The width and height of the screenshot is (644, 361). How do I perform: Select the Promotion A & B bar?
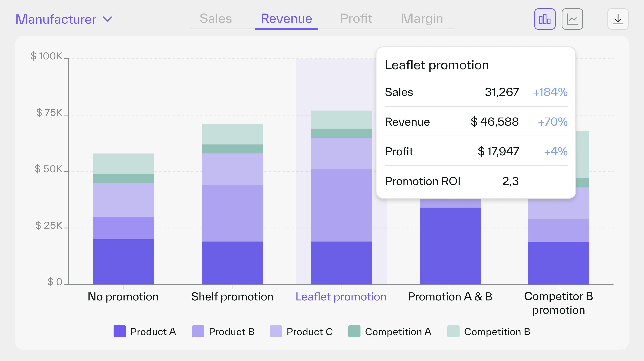pos(450,241)
